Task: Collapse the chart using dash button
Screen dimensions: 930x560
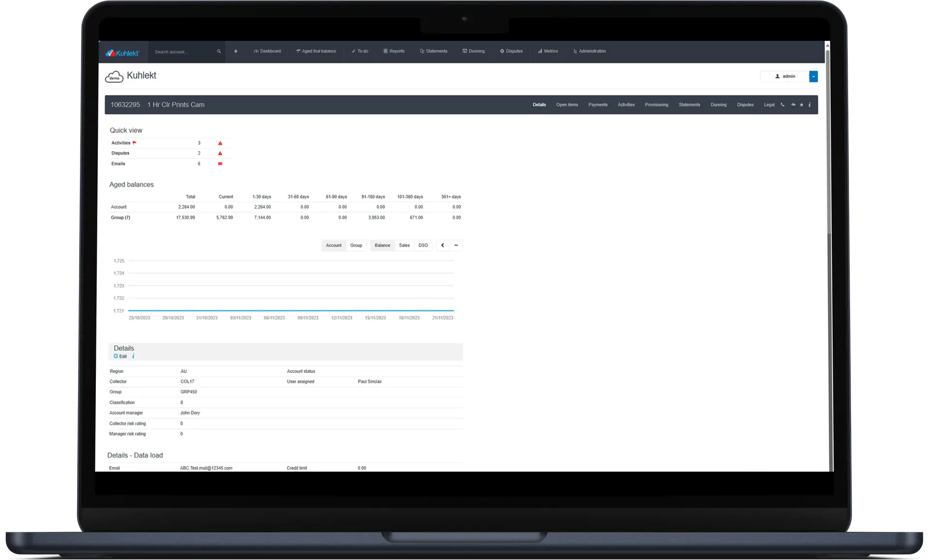Action: click(456, 245)
